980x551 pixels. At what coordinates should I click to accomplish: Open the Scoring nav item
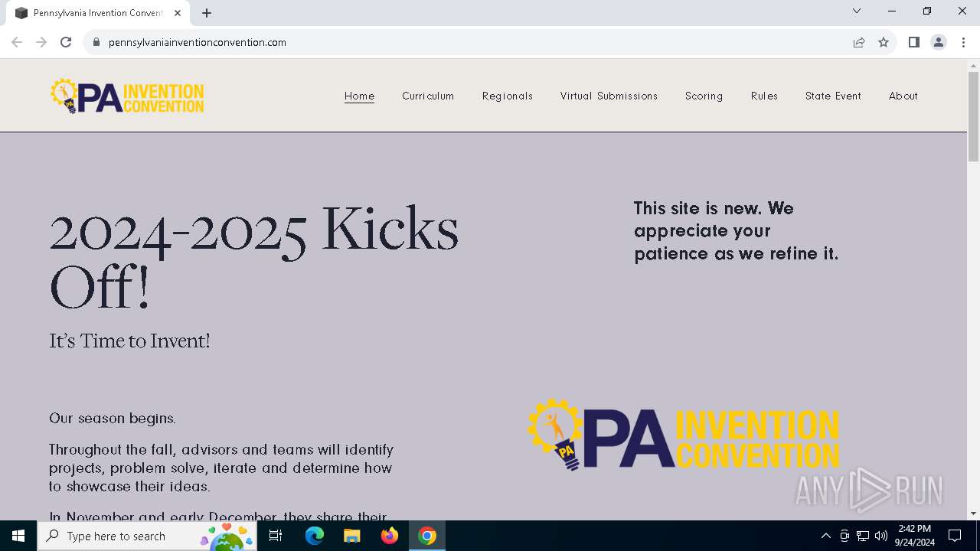[x=704, y=96]
